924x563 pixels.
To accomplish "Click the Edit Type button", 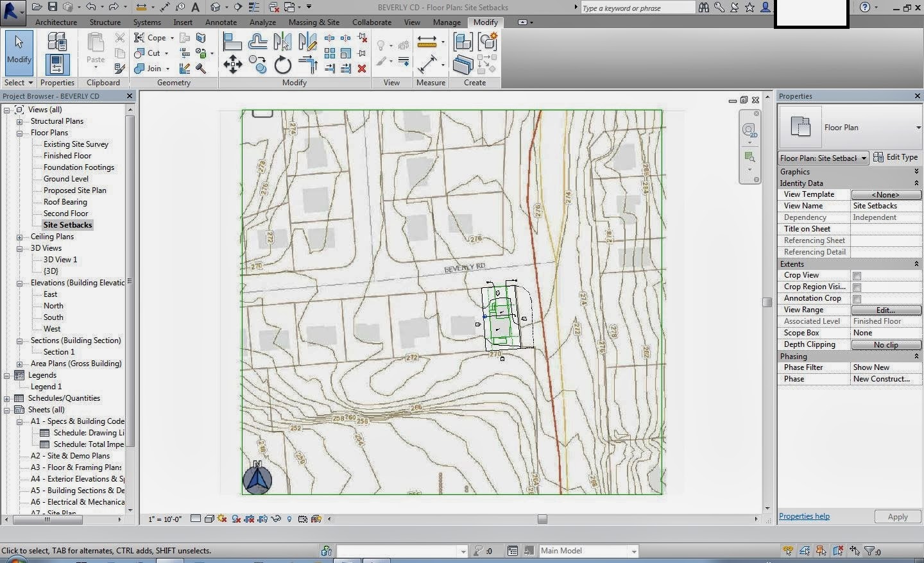I will click(896, 157).
